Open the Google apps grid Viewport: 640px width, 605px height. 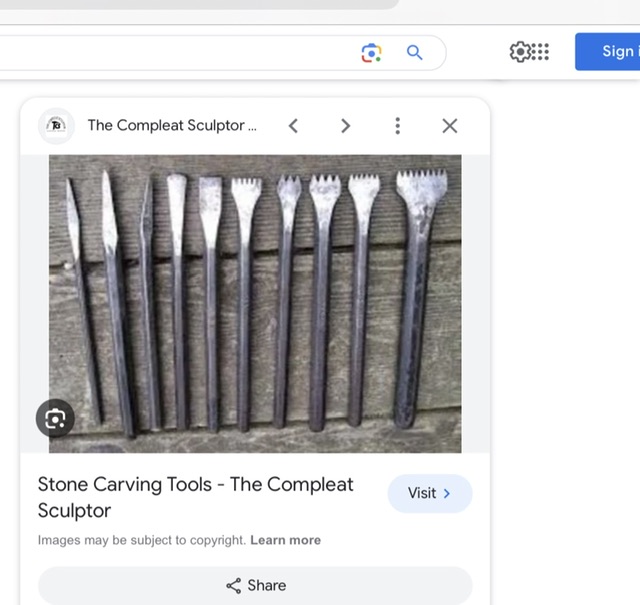(540, 52)
